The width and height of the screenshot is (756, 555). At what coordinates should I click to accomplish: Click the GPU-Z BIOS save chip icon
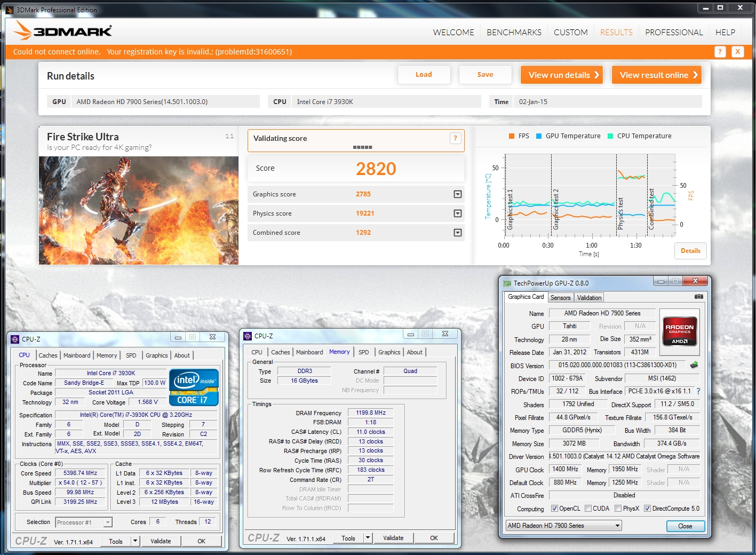pos(694,365)
